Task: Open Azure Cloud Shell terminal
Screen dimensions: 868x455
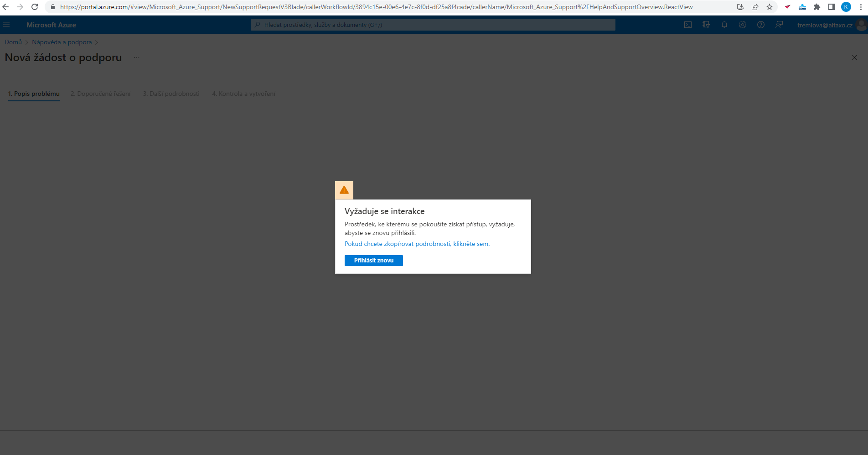Action: coord(688,25)
